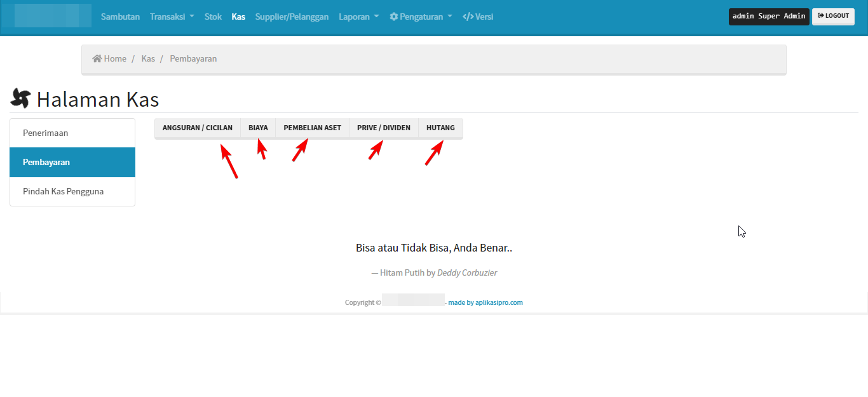This screenshot has height=397, width=868.
Task: Click the blurred logo in navbar
Action: coord(53,16)
